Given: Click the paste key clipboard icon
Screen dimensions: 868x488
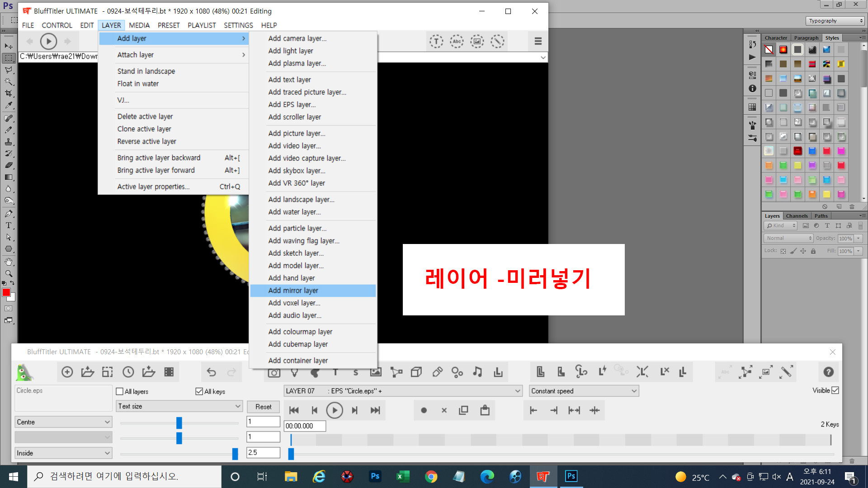Looking at the screenshot, I should (485, 410).
